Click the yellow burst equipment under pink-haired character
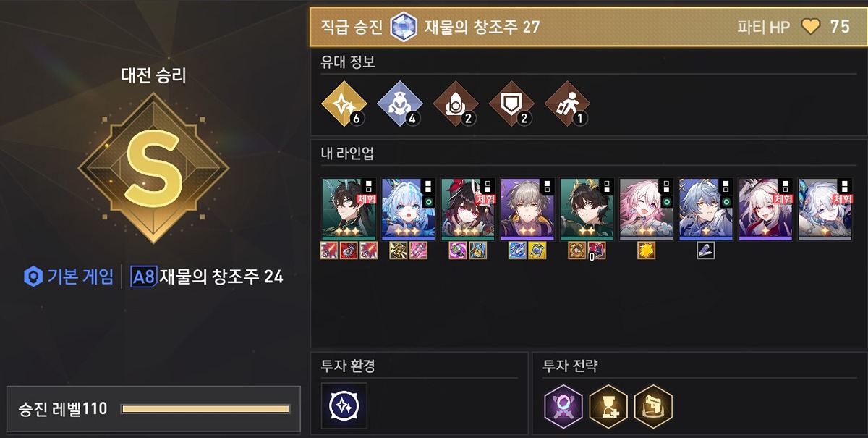The height and width of the screenshot is (438, 868). tap(646, 250)
